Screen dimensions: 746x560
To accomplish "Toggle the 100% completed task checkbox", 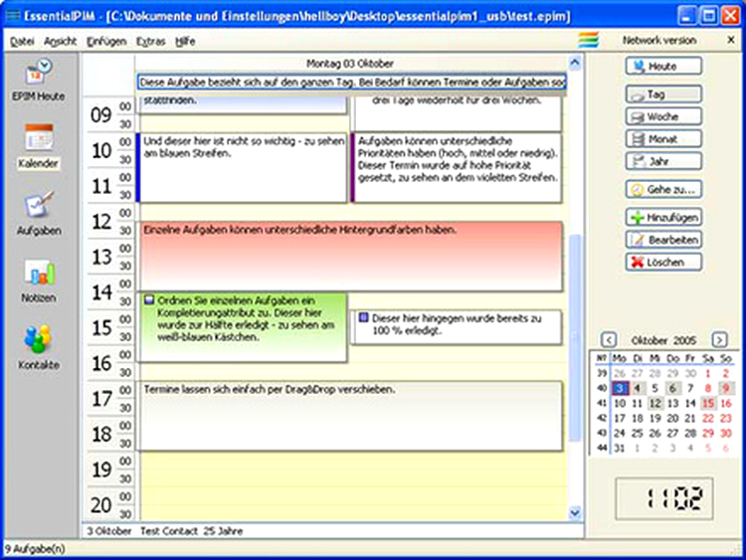I will 363,317.
